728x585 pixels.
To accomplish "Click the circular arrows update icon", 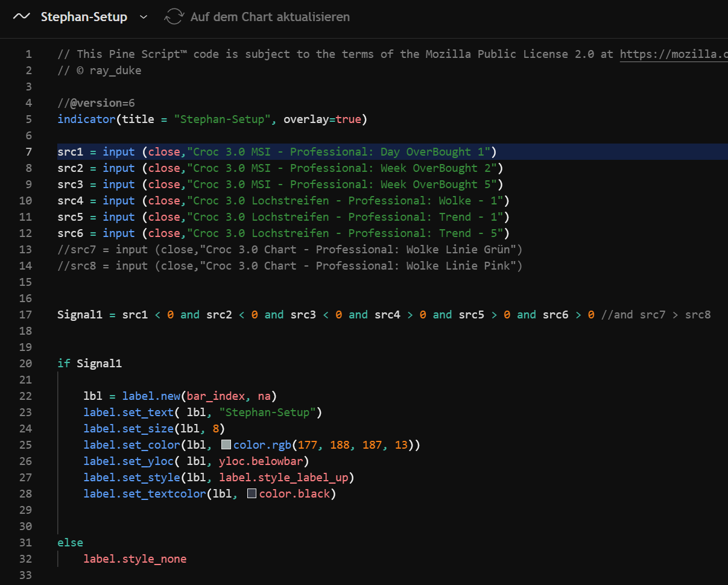I will click(x=174, y=17).
